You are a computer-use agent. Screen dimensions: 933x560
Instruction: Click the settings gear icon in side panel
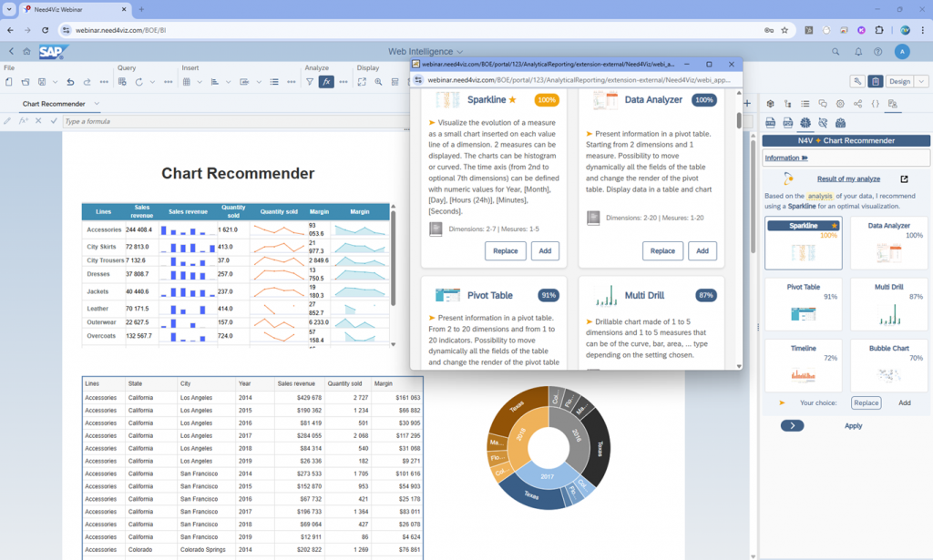840,104
